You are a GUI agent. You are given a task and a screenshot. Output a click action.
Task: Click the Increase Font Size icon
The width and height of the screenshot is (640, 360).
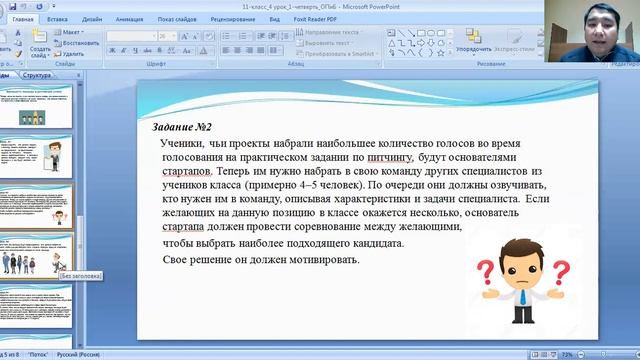pos(184,36)
